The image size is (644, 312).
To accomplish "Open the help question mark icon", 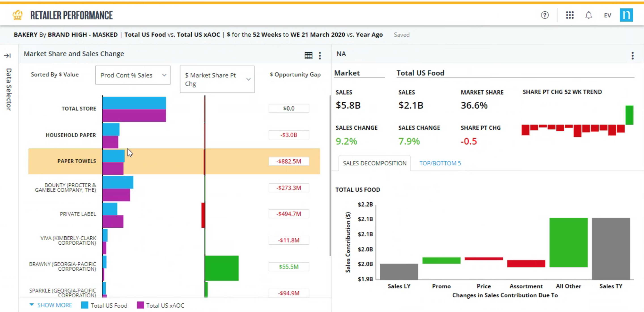I will coord(545,15).
